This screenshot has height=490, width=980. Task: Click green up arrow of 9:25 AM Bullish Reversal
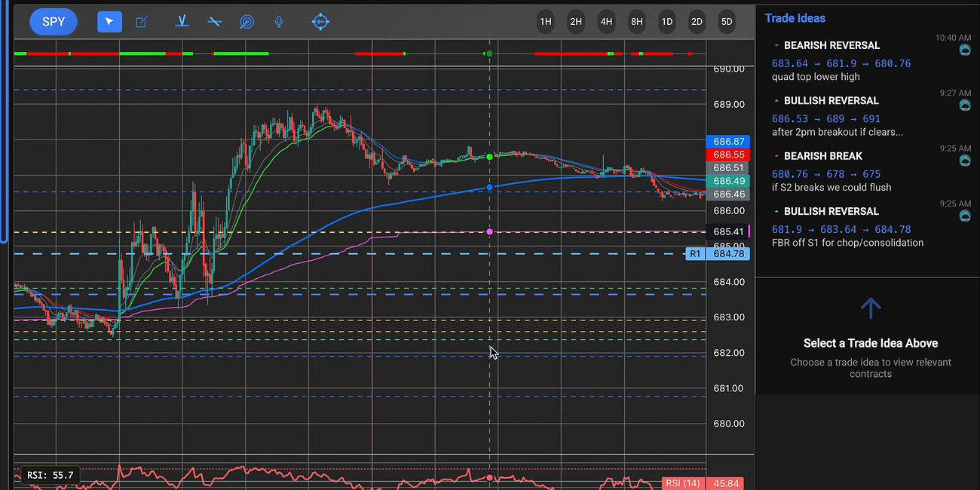(776, 212)
